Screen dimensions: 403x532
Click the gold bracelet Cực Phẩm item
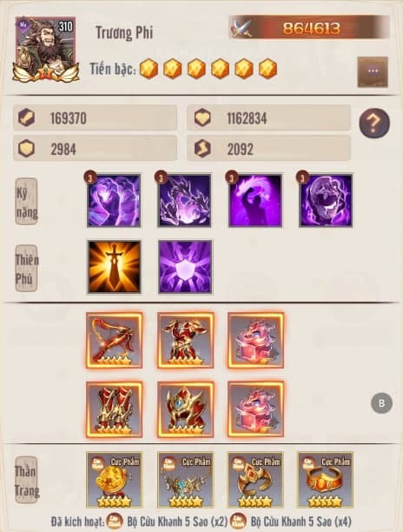tap(326, 480)
